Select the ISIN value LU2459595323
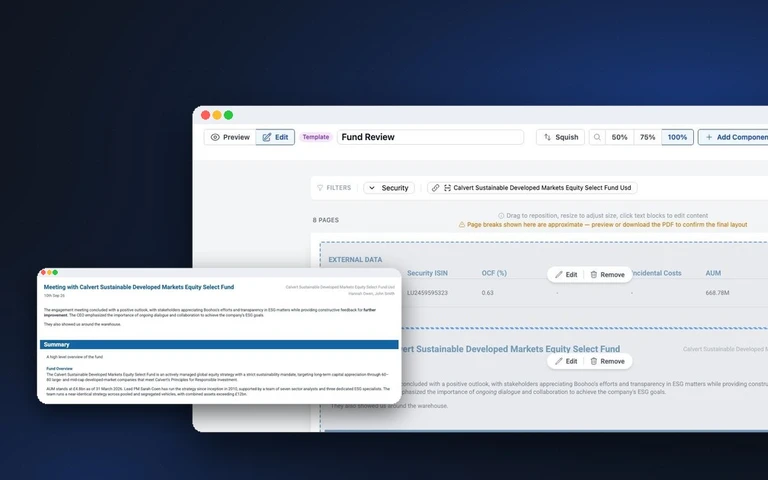This screenshot has height=480, width=768. tap(427, 293)
